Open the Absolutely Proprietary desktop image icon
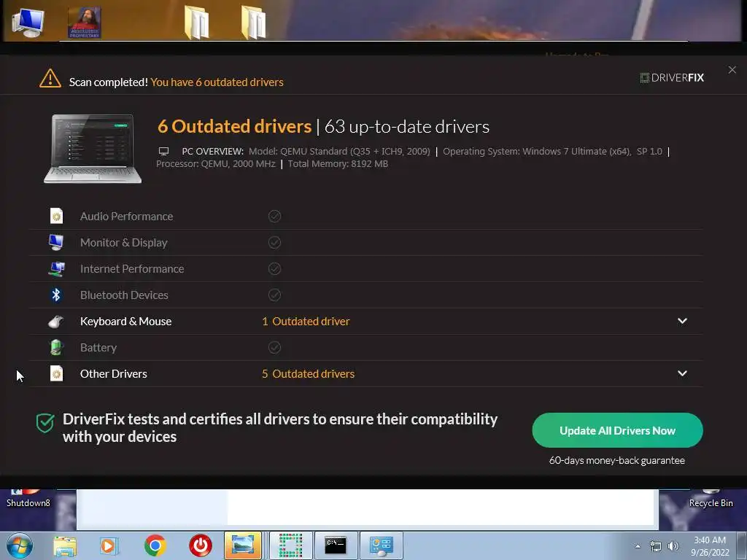747x560 pixels. point(85,23)
